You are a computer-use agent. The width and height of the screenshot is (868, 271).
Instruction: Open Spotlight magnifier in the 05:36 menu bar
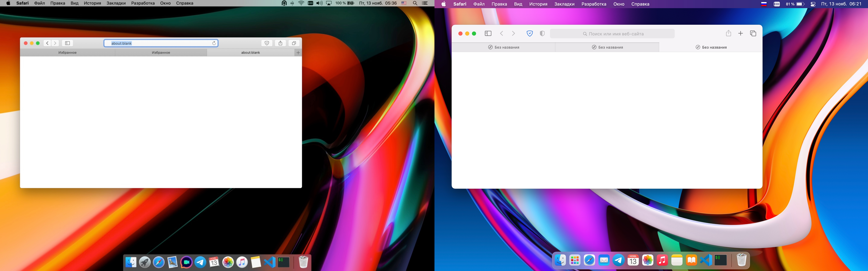[x=415, y=3]
